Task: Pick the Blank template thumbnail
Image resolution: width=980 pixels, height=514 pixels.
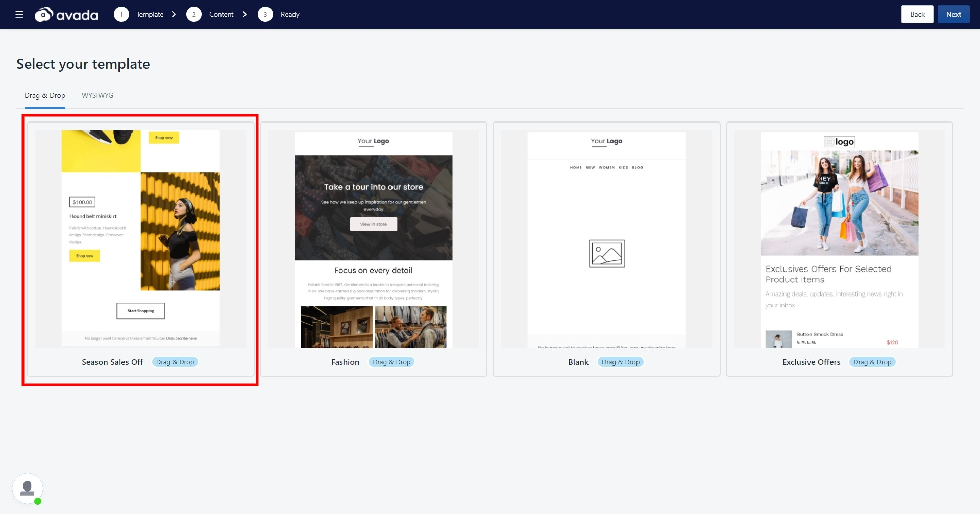Action: 606,239
